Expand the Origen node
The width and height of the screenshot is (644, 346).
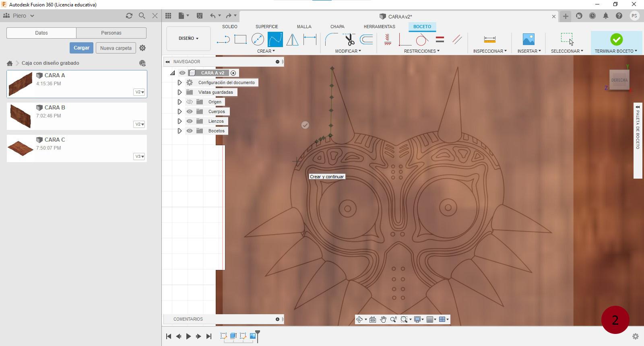180,102
